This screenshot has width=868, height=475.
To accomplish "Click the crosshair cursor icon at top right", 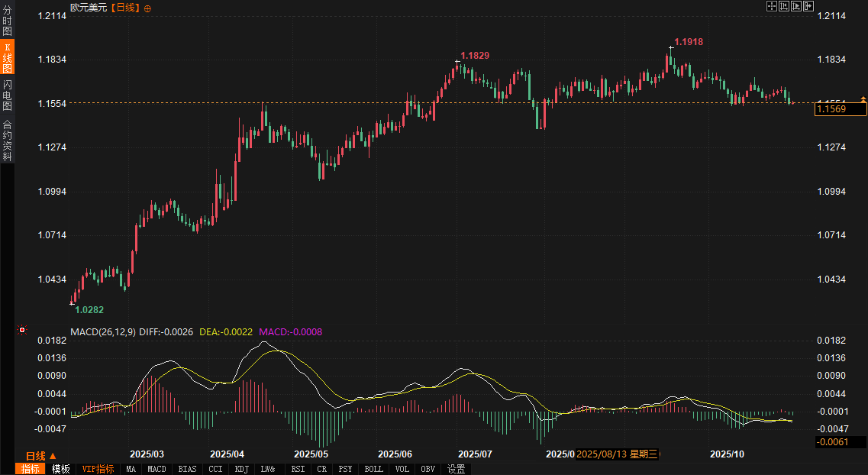I will pos(771,6).
